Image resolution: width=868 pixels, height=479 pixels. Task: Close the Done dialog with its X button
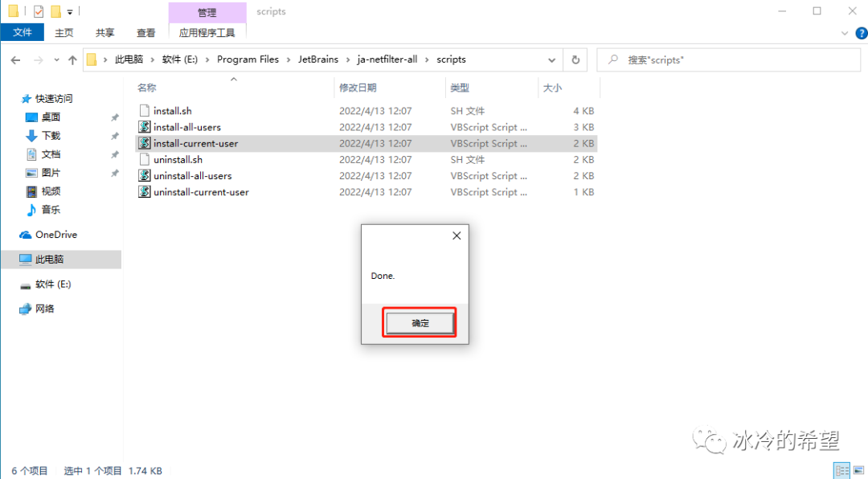click(x=457, y=236)
